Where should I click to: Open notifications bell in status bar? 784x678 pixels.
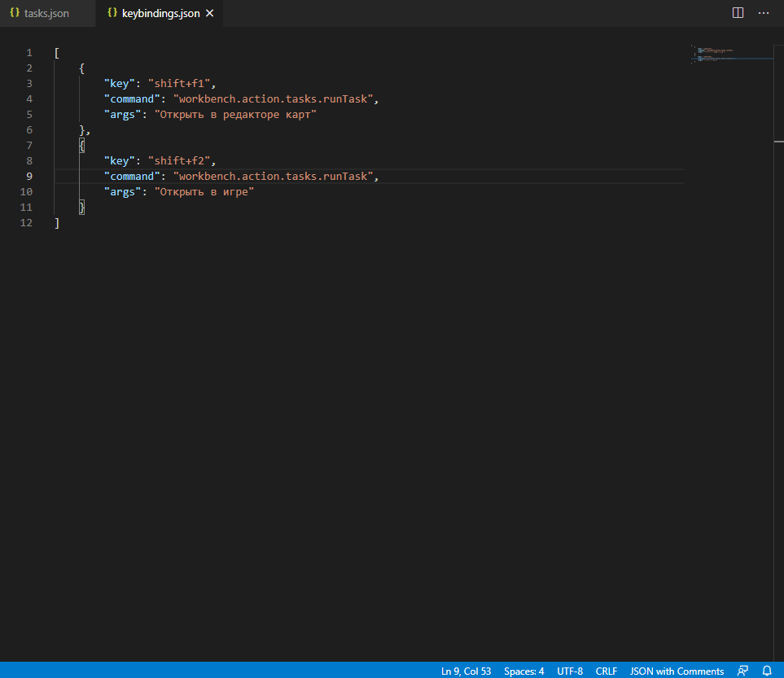point(767,671)
